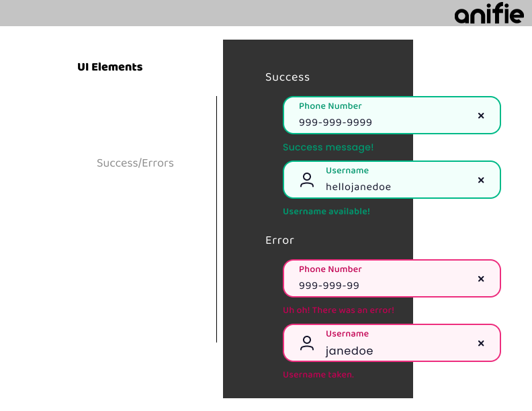
Task: Click the Success/Errors section label
Action: tap(135, 163)
